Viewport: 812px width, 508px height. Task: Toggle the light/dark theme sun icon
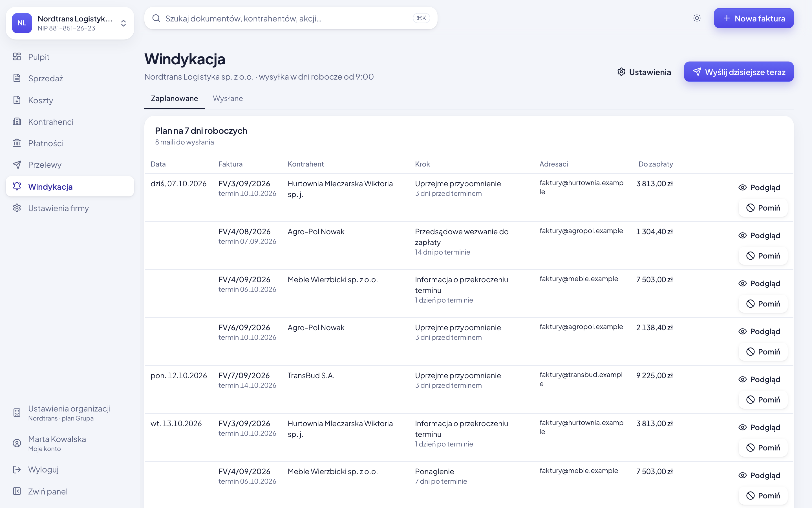pos(697,18)
